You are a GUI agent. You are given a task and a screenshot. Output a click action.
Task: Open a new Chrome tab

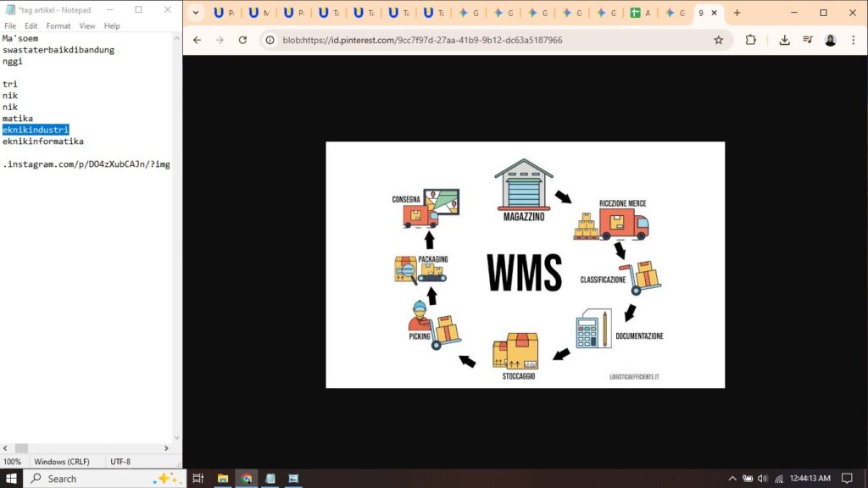[x=737, y=13]
